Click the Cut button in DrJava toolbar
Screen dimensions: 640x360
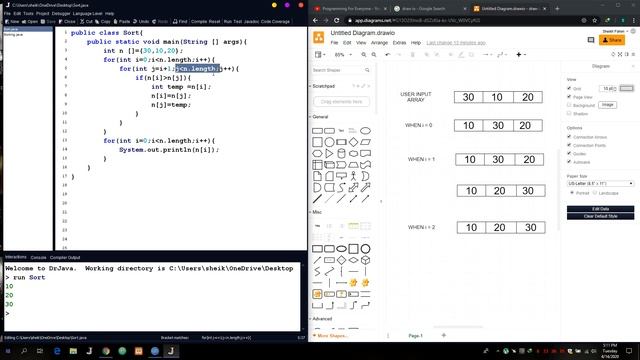[x=87, y=22]
